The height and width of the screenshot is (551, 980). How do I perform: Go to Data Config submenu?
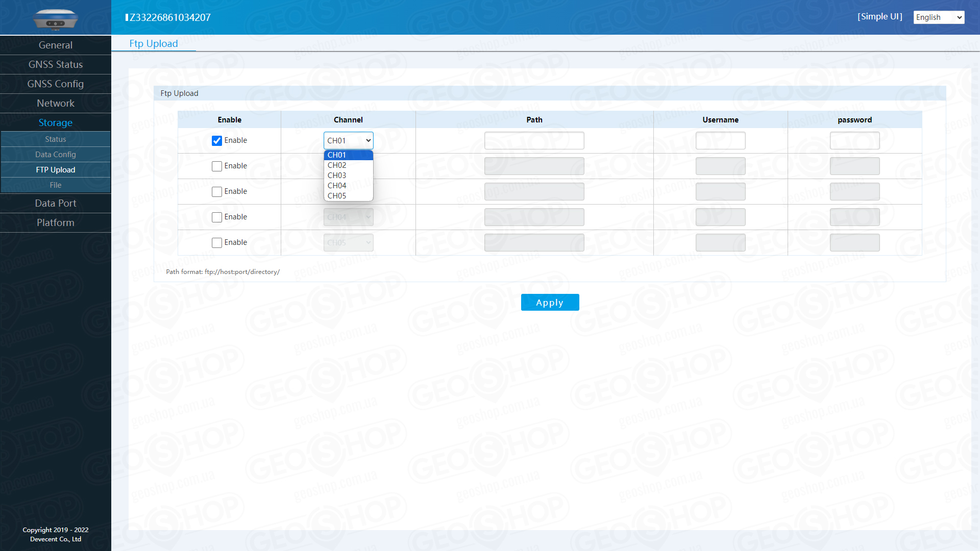pos(56,155)
